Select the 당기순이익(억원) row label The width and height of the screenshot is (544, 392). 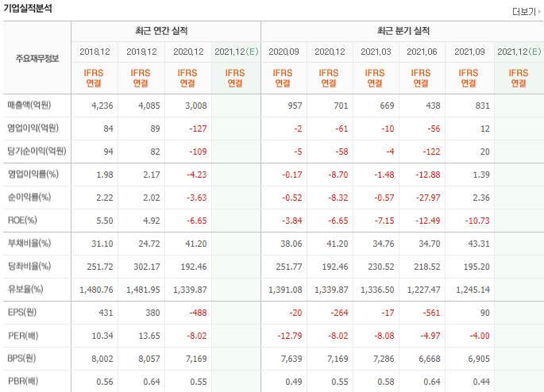[x=37, y=151]
